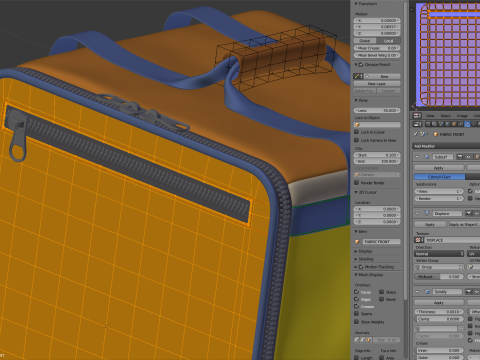This screenshot has width=480, height=360.
Task: Click the UV editor corner plus icon
Action: click(x=412, y=9)
